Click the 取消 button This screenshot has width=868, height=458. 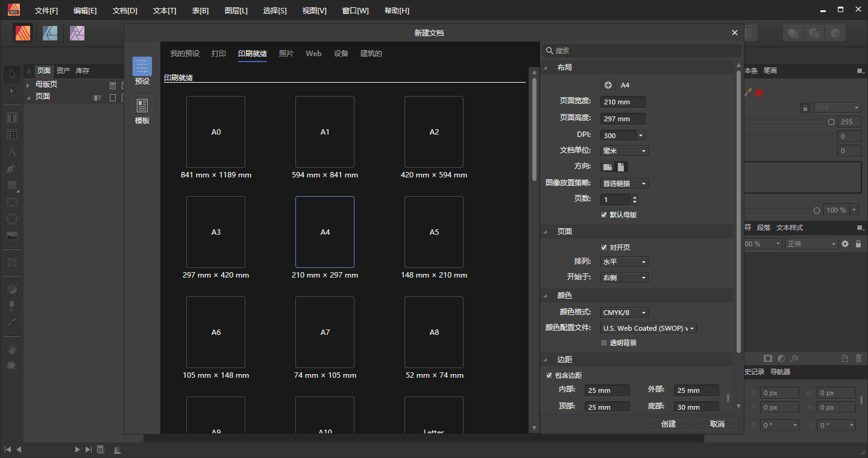[717, 424]
